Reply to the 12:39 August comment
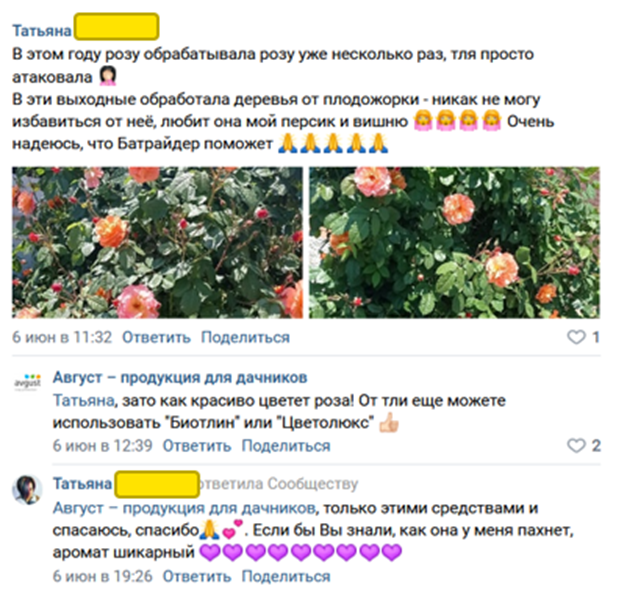Screen dimensions: 627x597 pyautogui.click(x=197, y=446)
